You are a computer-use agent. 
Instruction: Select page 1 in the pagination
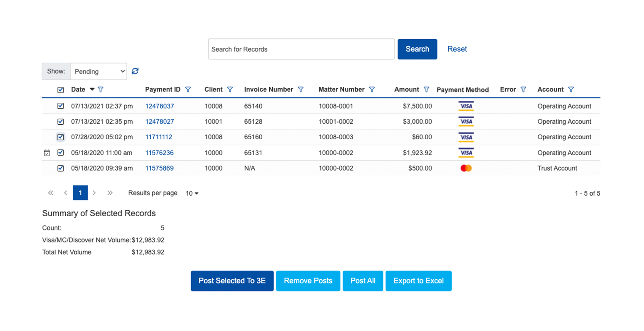tap(80, 193)
